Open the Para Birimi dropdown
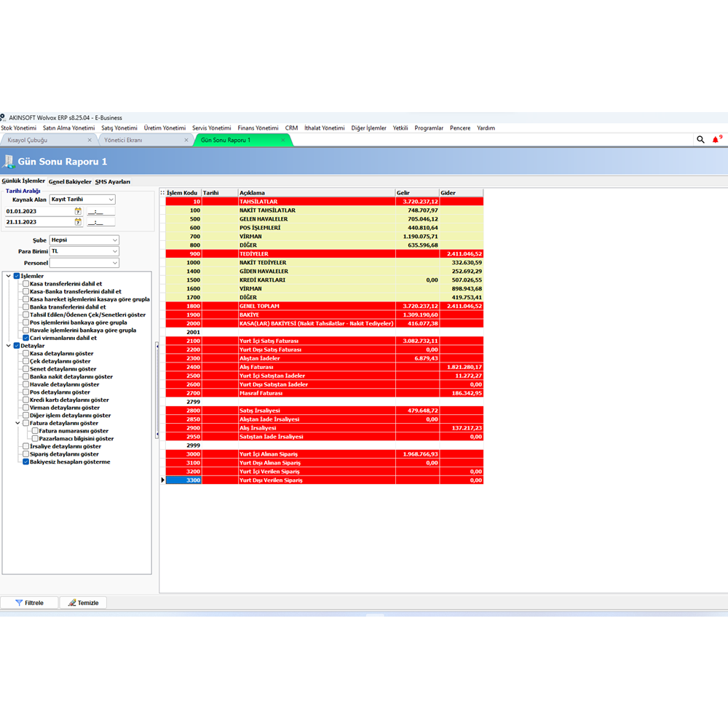Image resolution: width=728 pixels, height=728 pixels. tap(84, 251)
